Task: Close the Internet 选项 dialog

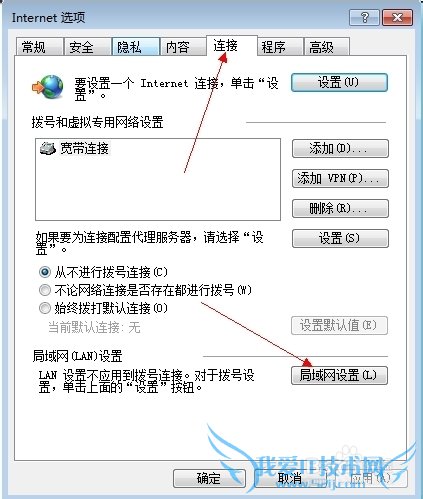Action: pyautogui.click(x=398, y=17)
